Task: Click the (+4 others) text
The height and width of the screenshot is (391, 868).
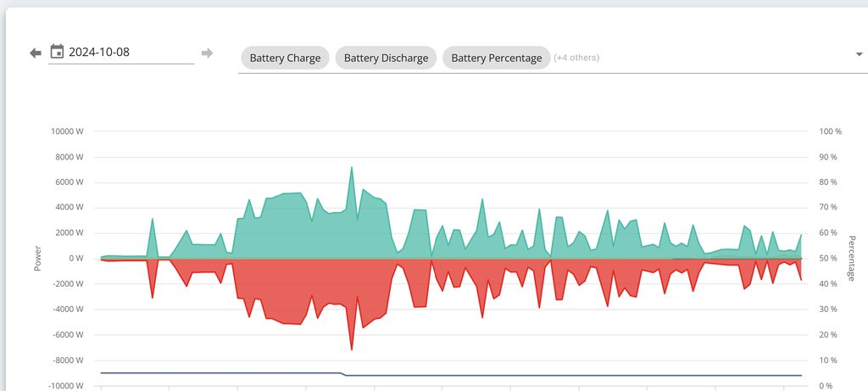Action: pos(576,58)
